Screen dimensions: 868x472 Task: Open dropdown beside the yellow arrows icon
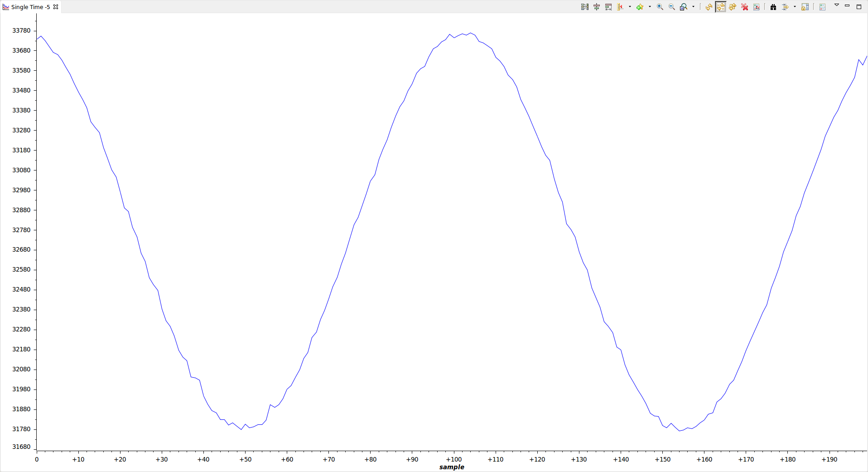[x=795, y=7]
